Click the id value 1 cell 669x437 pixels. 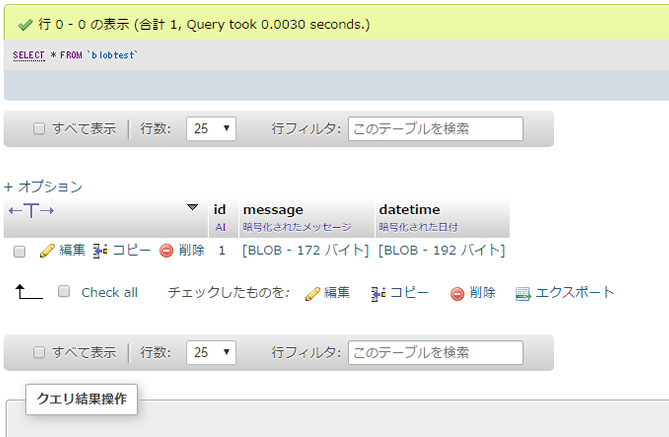(x=222, y=251)
